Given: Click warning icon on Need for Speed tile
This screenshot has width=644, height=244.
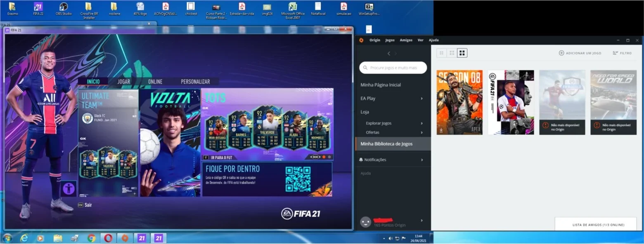Looking at the screenshot, I should [x=597, y=125].
